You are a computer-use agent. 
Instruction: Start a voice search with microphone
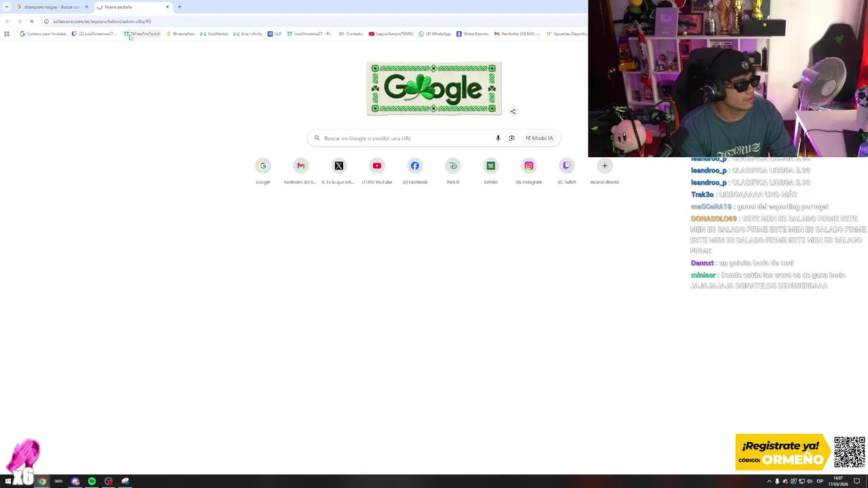coord(498,138)
